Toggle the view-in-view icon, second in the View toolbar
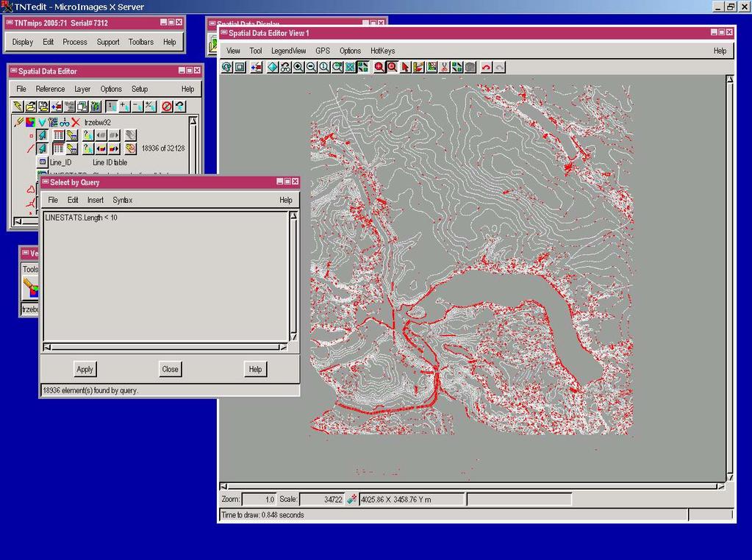 [x=240, y=67]
